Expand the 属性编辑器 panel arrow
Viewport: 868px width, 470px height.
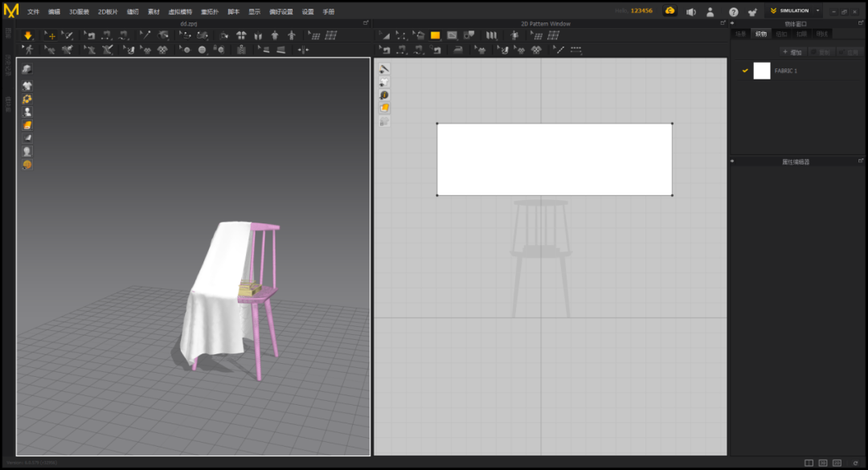click(732, 161)
